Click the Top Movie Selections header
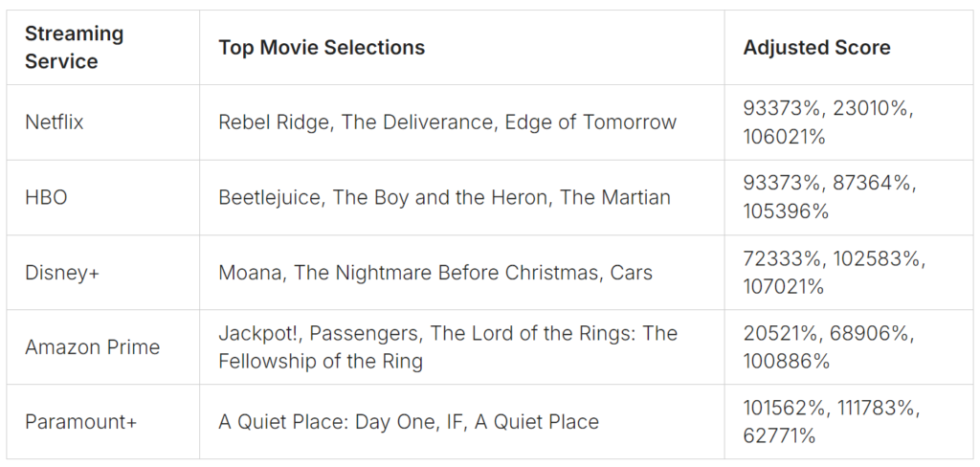Viewport: 980px width, 467px height. pyautogui.click(x=462, y=48)
